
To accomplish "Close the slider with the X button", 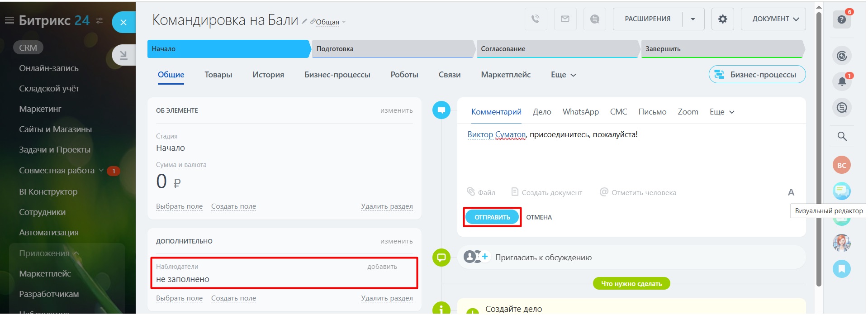I will [x=123, y=22].
